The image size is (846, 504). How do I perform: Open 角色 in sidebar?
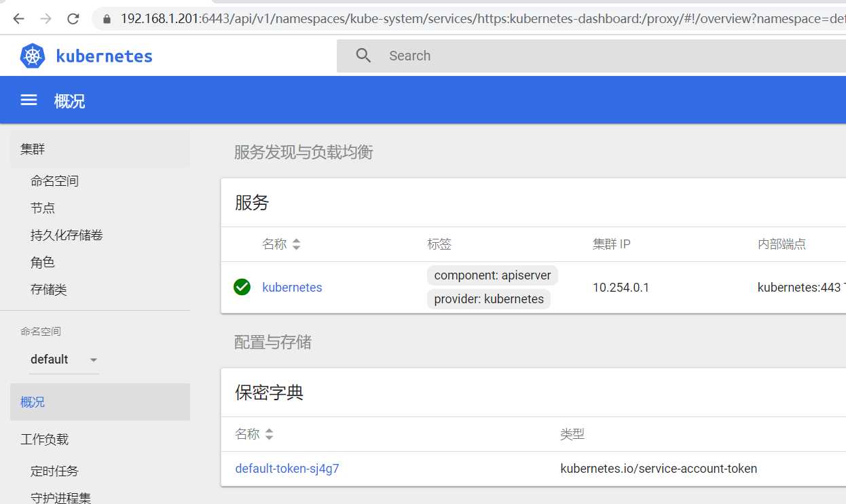pyautogui.click(x=43, y=263)
